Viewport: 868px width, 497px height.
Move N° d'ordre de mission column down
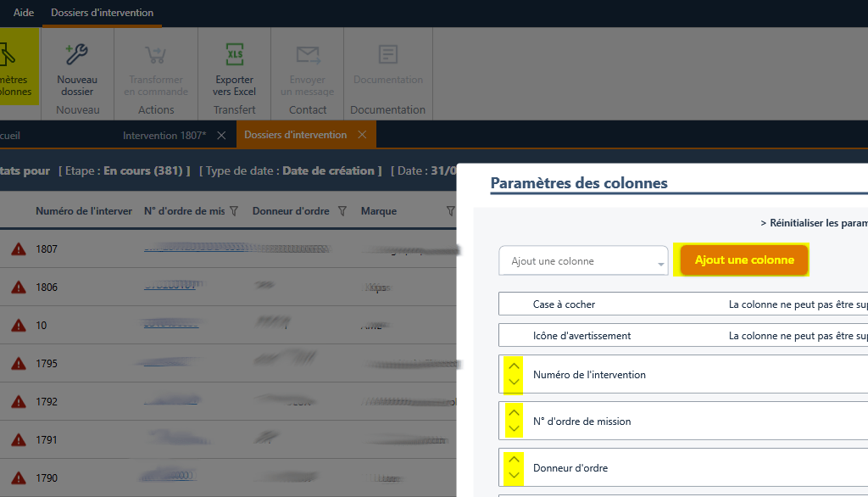[x=514, y=429]
